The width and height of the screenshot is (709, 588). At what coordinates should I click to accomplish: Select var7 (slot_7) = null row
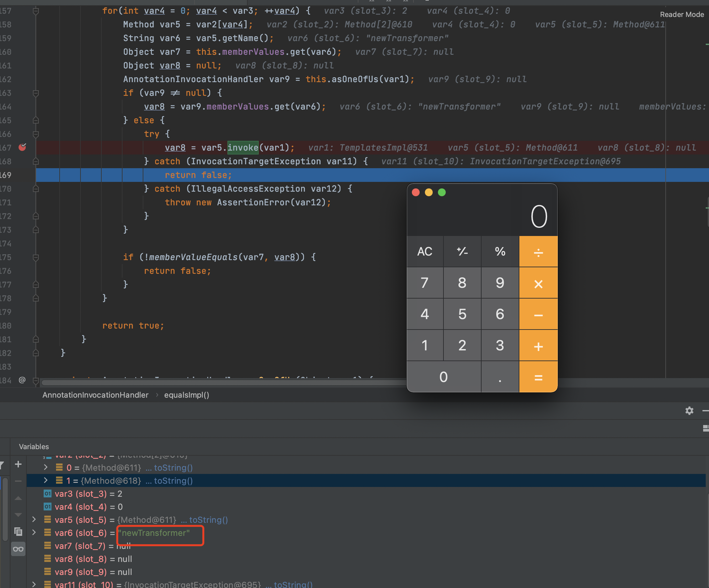pos(366,546)
